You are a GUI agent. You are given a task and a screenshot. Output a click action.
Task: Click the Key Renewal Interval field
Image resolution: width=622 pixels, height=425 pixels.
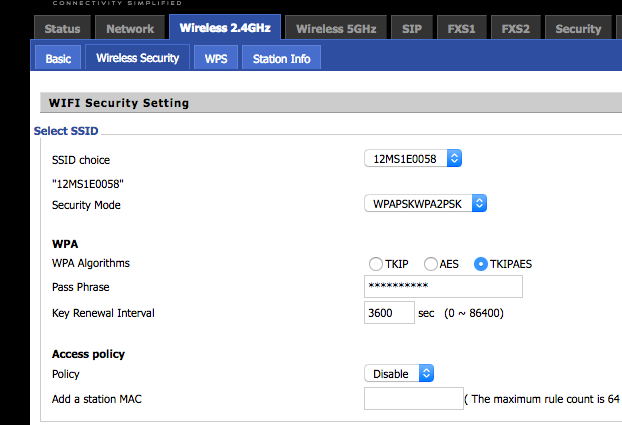coord(388,313)
